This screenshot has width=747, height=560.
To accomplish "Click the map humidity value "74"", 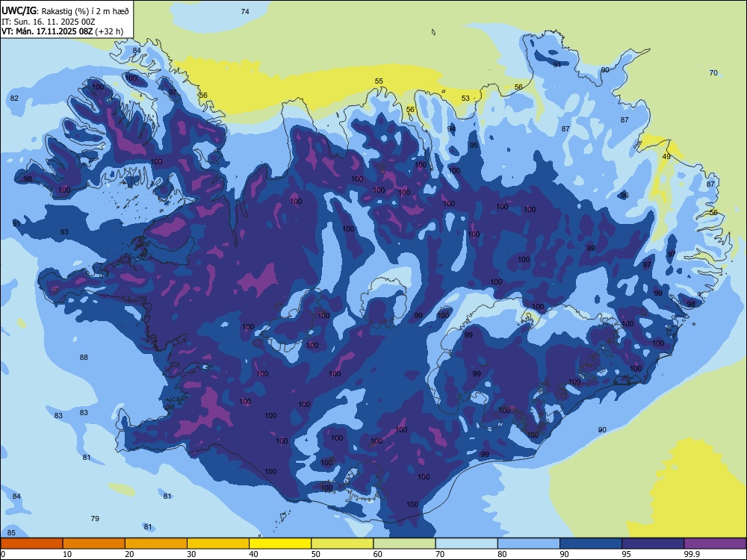I will [245, 11].
